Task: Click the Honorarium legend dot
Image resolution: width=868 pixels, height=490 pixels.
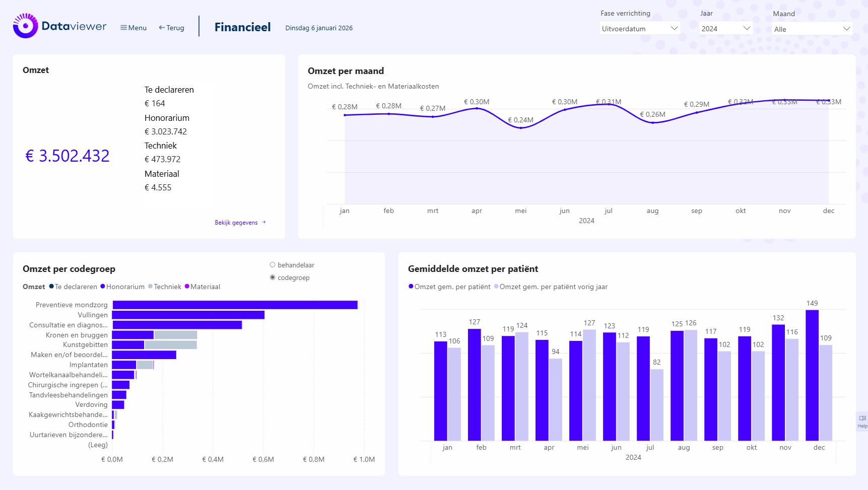Action: pos(103,287)
